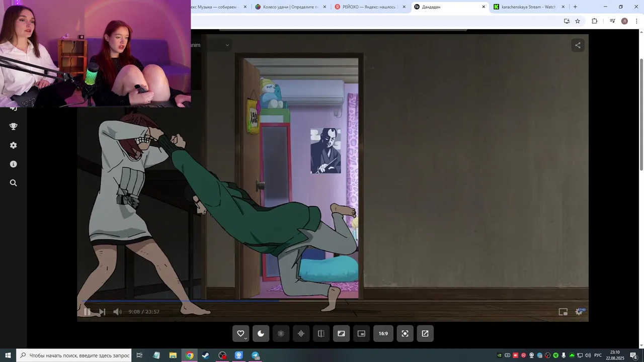Open the trophy achievements sidebar icon
Screen dimensions: 644x362
click(14, 126)
